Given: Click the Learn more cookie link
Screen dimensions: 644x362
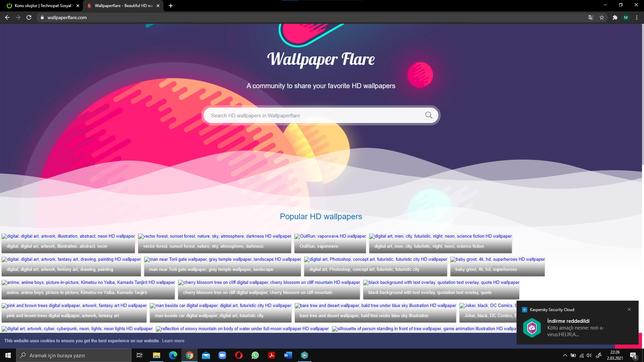Looking at the screenshot, I should point(173,341).
